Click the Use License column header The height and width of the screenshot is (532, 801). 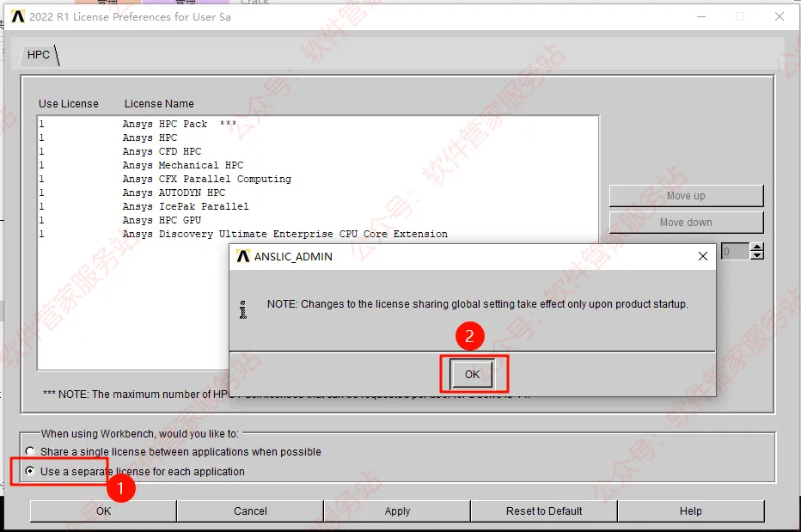point(69,104)
